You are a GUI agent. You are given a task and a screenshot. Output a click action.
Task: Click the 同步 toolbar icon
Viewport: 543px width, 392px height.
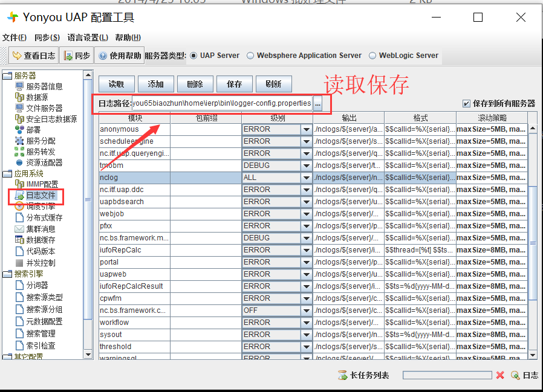click(x=68, y=56)
